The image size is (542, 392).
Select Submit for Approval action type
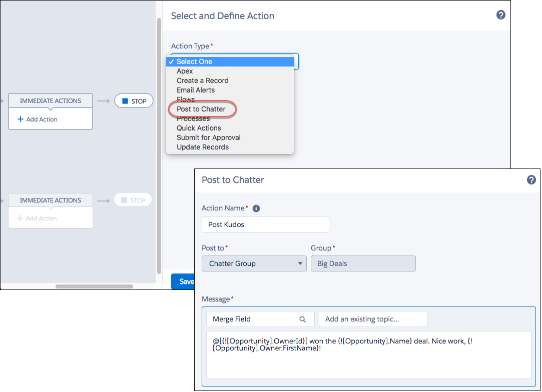point(230,137)
